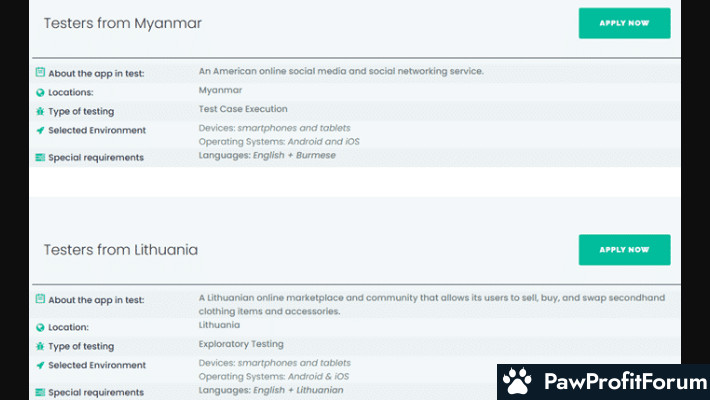This screenshot has width=710, height=400.
Task: Click the Type of testing icon in Myanmar listing
Action: pos(40,111)
